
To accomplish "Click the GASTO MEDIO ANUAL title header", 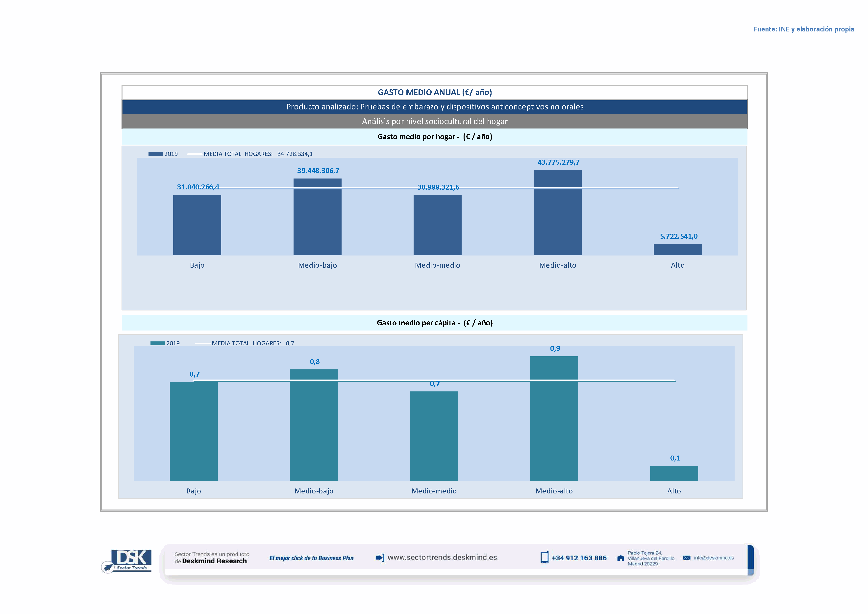I will click(x=434, y=92).
